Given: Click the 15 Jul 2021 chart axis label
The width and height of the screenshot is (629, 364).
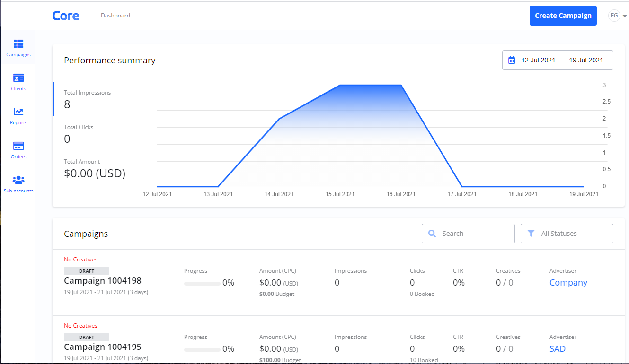Looking at the screenshot, I should 340,194.
